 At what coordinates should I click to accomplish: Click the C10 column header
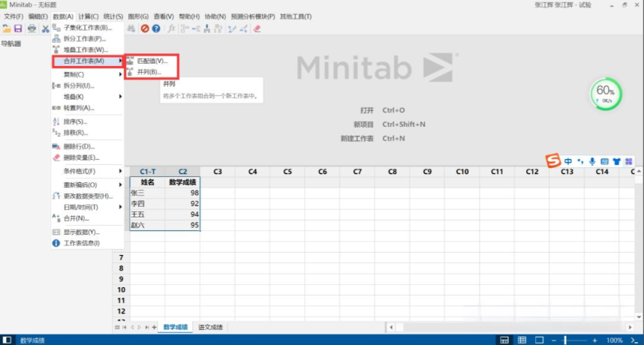coord(462,172)
